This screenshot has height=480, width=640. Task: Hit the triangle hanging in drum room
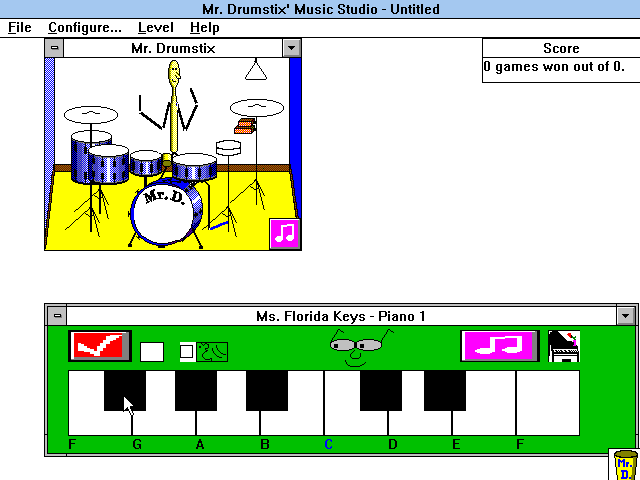coord(256,70)
